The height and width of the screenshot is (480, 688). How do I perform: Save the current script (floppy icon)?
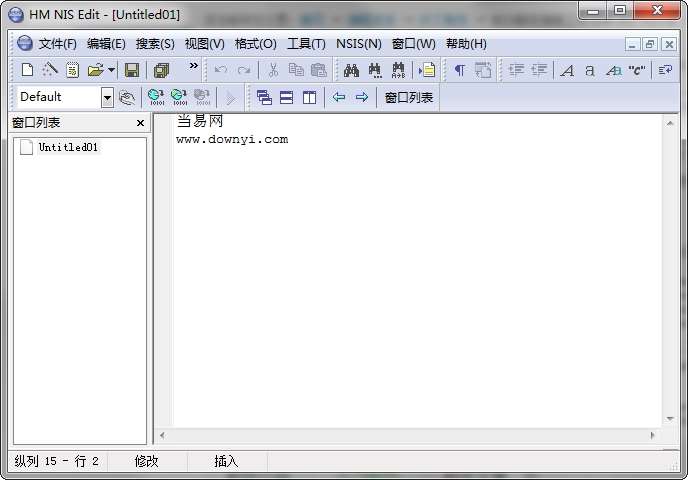pos(132,70)
